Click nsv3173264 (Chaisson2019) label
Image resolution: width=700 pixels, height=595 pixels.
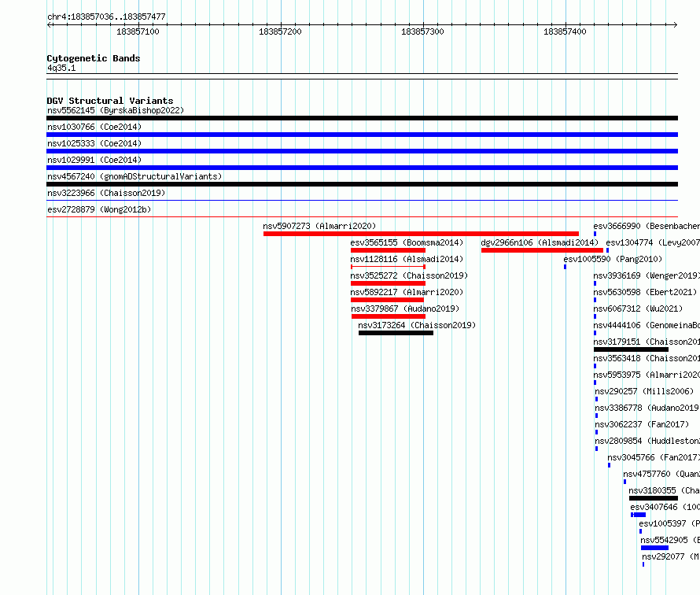pos(417,325)
